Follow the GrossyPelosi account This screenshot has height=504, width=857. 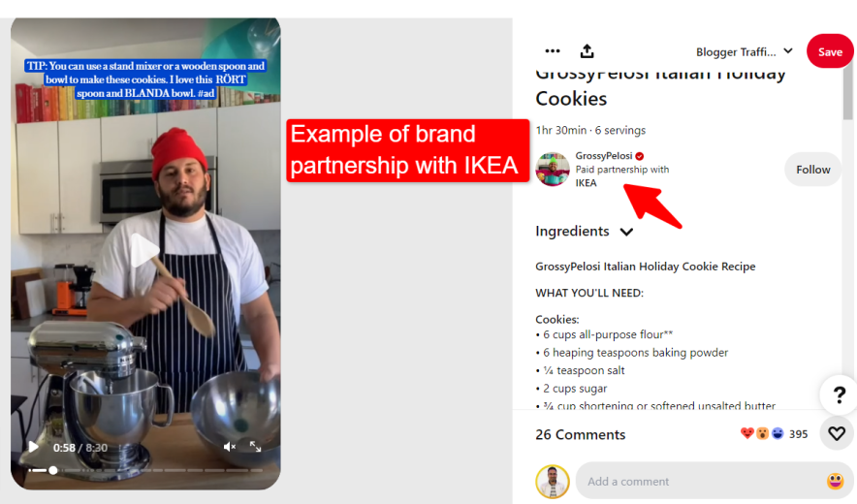[812, 170]
